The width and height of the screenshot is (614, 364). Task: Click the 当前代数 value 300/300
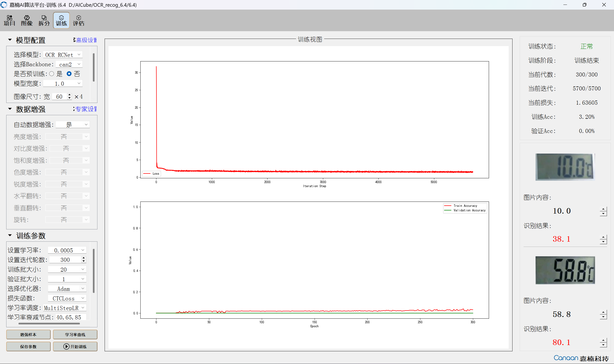[x=587, y=74]
